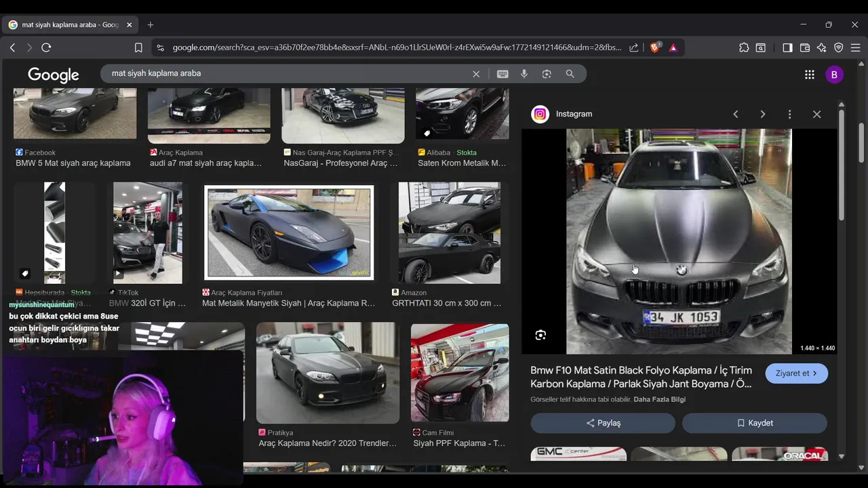868x488 pixels.
Task: Click the Ziyaret et button
Action: point(797,373)
